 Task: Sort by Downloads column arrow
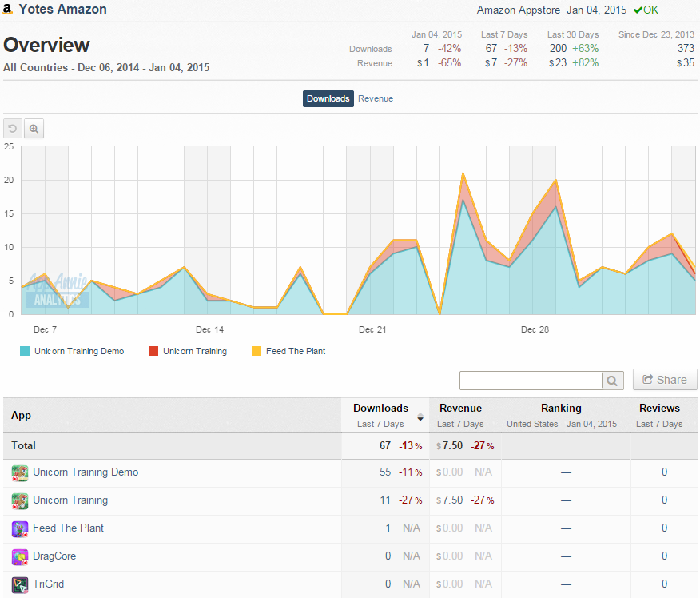pyautogui.click(x=420, y=417)
